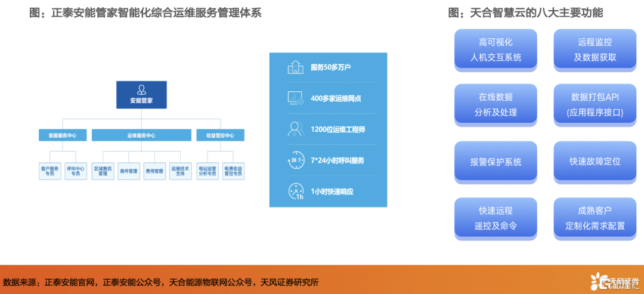
Task: Click the 电站运营分析专员 box
Action: 208,171
